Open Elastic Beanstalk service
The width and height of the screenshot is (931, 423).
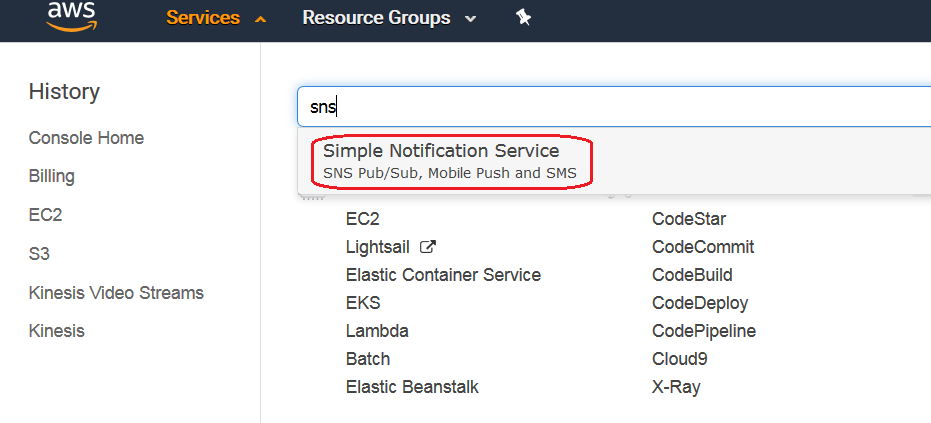pos(412,387)
